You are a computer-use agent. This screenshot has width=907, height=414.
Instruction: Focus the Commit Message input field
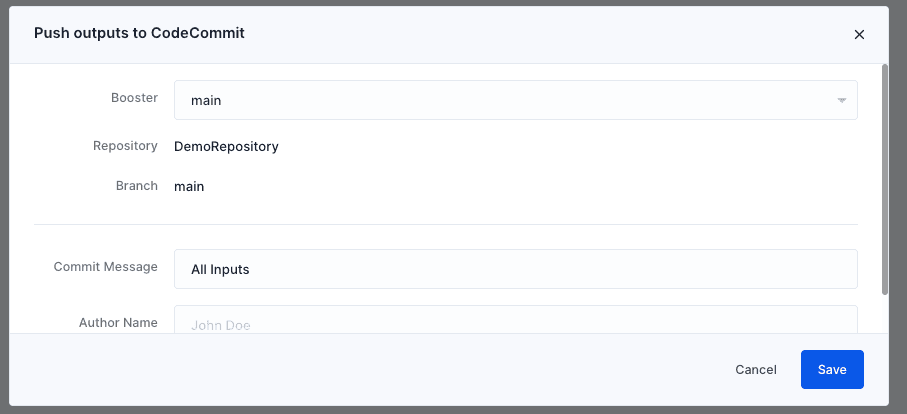click(x=515, y=269)
